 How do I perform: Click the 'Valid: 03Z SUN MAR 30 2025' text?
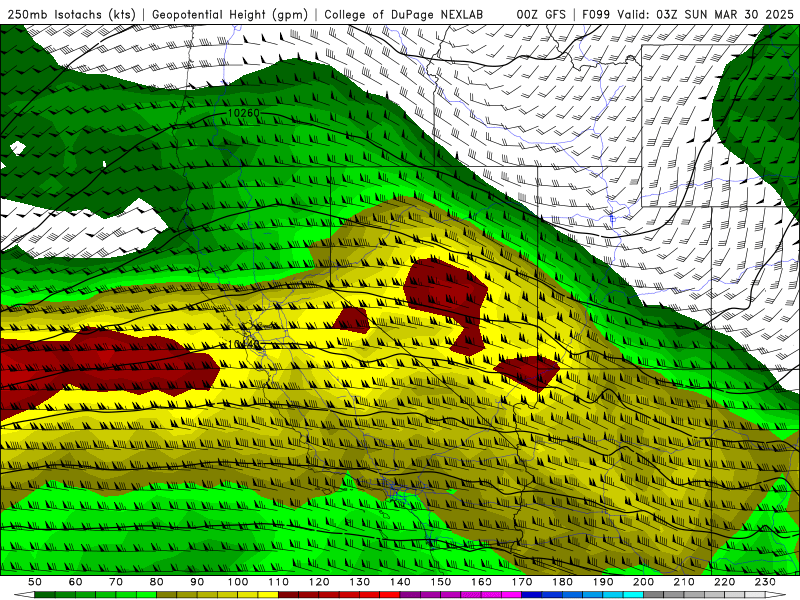705,15
